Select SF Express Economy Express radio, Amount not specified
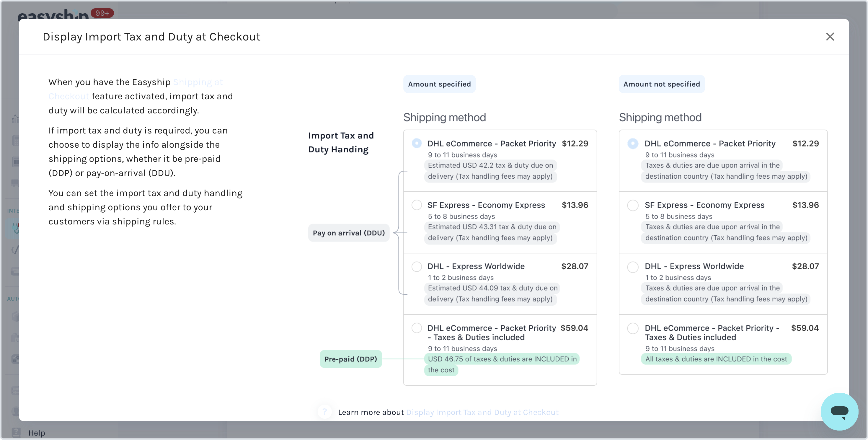Viewport: 868px width, 440px height. 632,205
